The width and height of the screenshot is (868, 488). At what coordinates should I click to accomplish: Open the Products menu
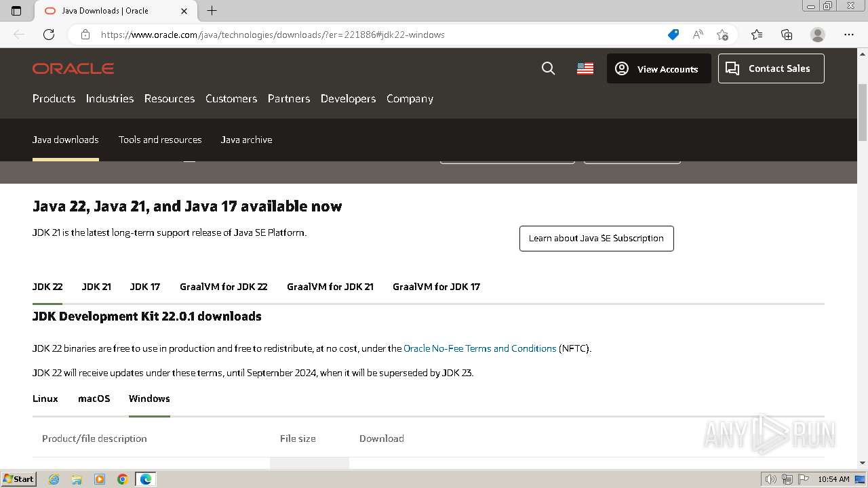point(54,98)
